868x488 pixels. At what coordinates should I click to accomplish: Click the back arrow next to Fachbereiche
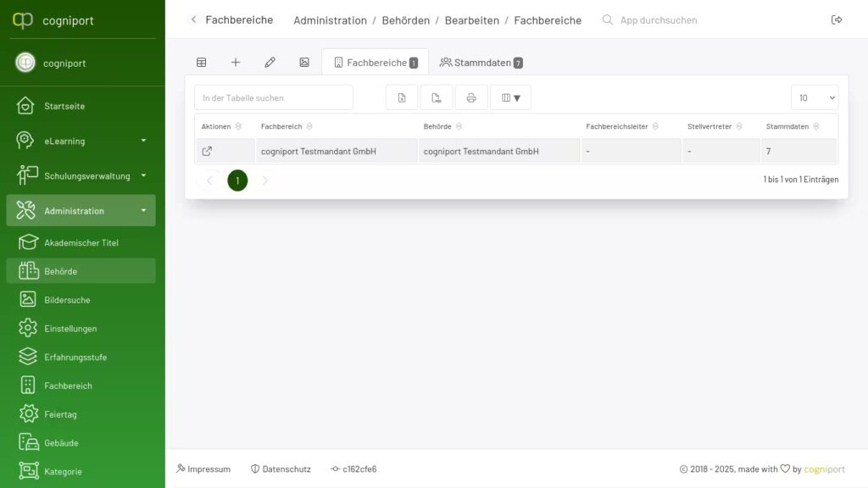tap(194, 20)
